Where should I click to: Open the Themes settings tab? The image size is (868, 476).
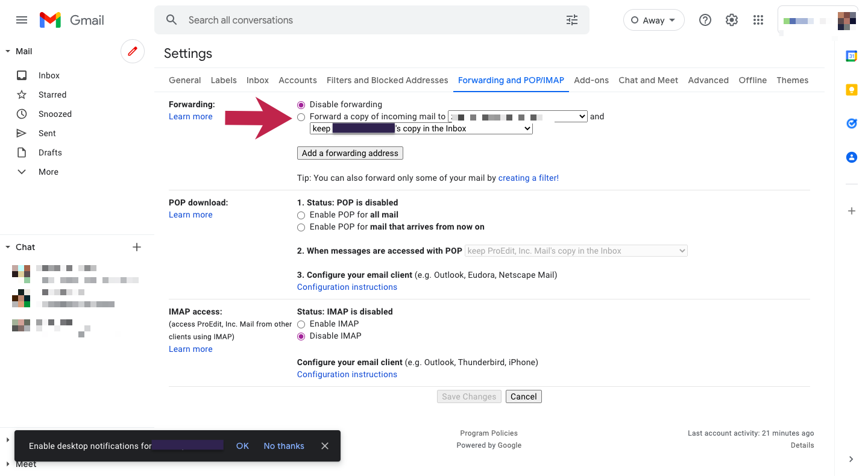coord(792,80)
